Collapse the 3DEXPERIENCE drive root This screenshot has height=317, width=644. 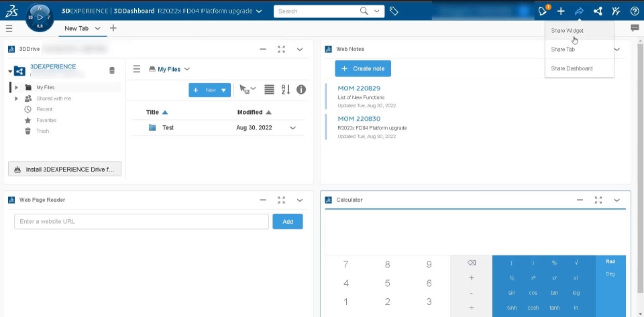10,71
